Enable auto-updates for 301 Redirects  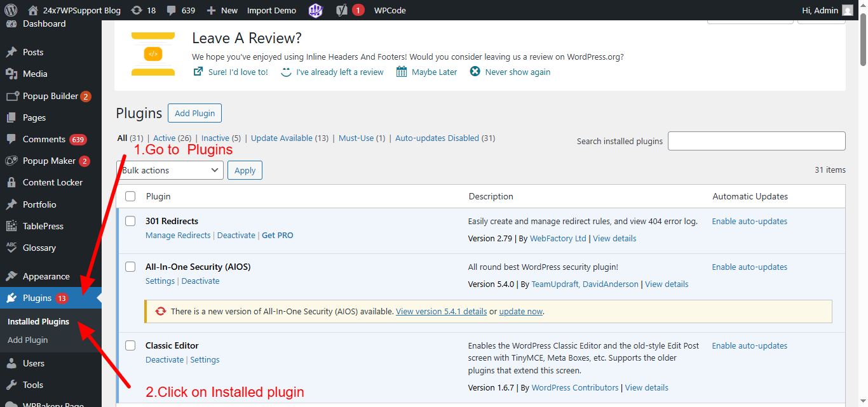point(750,221)
